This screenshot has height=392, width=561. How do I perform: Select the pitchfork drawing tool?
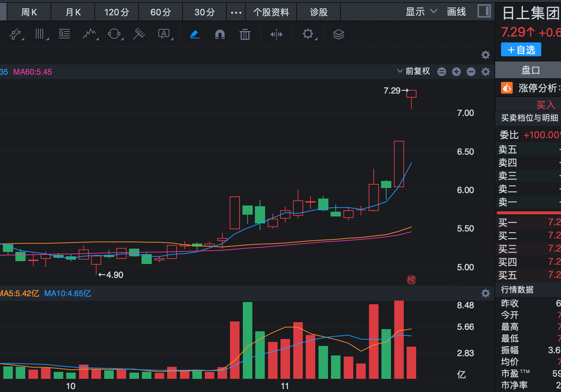click(139, 34)
